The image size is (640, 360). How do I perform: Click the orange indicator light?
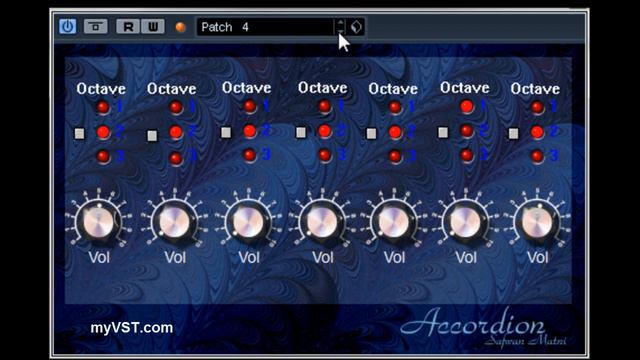[x=180, y=27]
